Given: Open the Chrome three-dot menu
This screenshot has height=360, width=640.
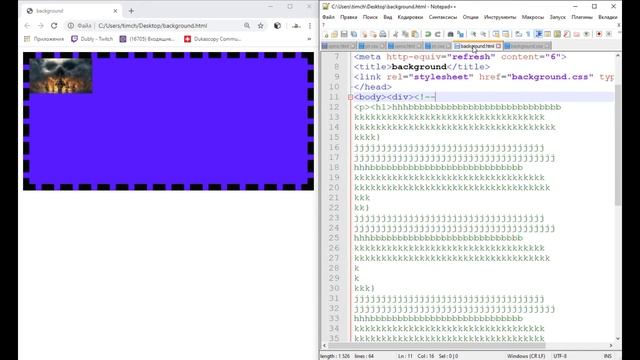Looking at the screenshot, I should click(x=310, y=26).
